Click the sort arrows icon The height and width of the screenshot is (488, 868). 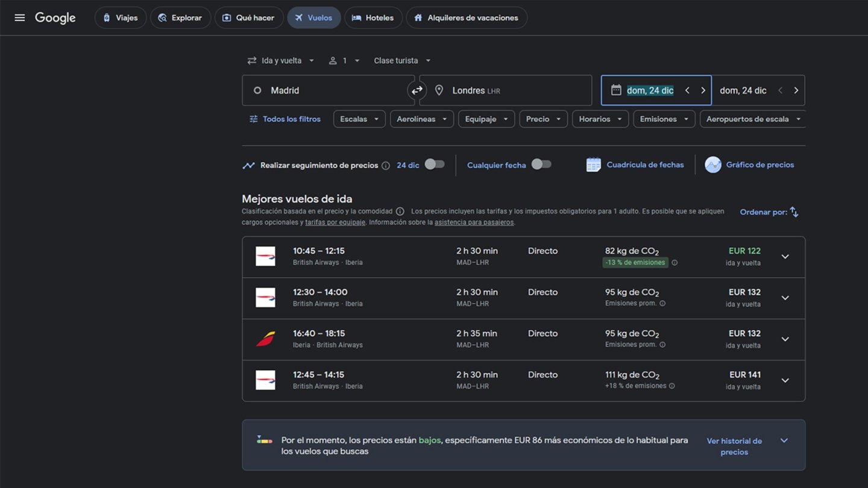tap(794, 212)
